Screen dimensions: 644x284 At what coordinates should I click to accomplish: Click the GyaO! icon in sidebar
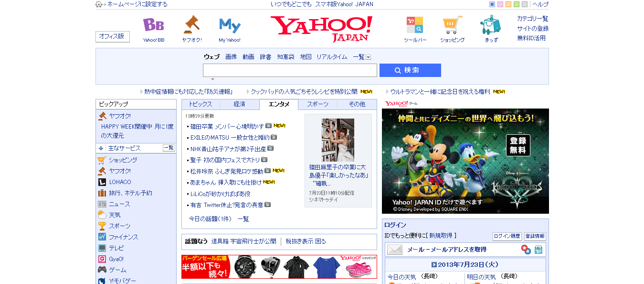click(x=102, y=259)
